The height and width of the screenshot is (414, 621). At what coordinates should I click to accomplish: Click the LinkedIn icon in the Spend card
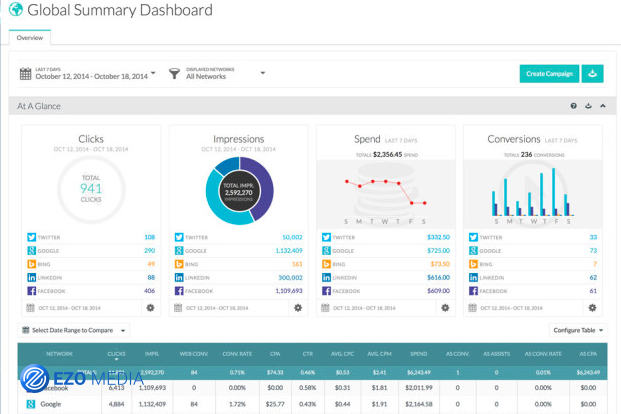tap(326, 278)
